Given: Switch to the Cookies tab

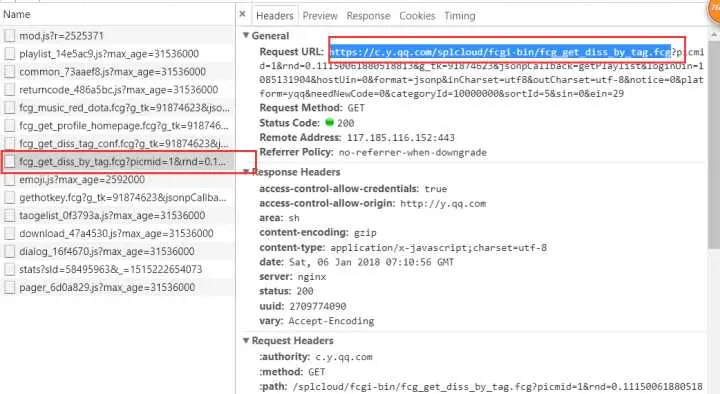Looking at the screenshot, I should click(417, 16).
